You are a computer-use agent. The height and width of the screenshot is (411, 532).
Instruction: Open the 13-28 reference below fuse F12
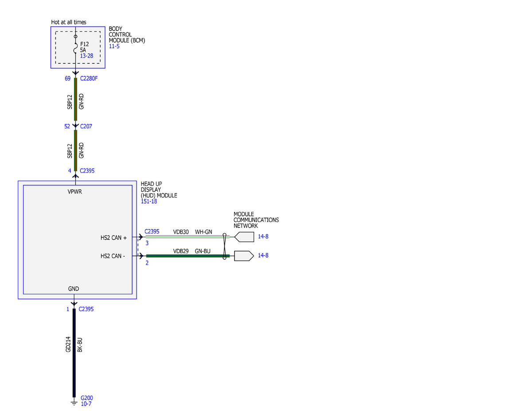86,56
